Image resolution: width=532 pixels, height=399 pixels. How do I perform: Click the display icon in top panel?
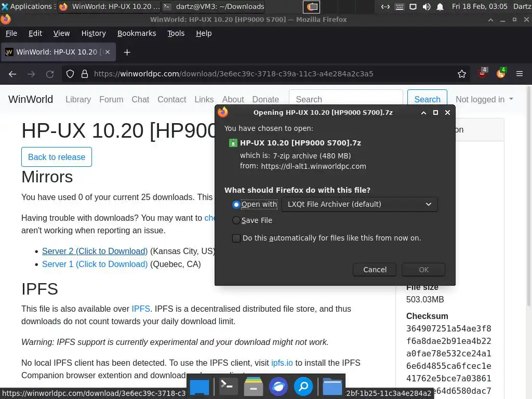[x=413, y=7]
